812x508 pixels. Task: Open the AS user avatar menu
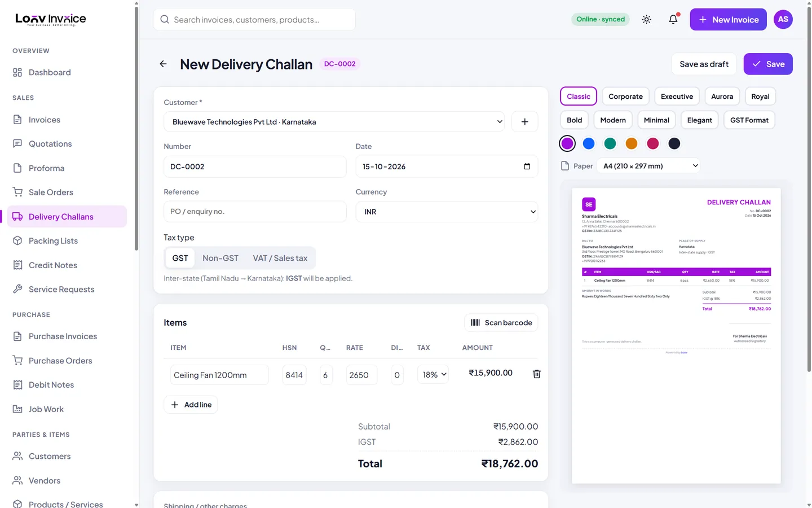point(783,19)
